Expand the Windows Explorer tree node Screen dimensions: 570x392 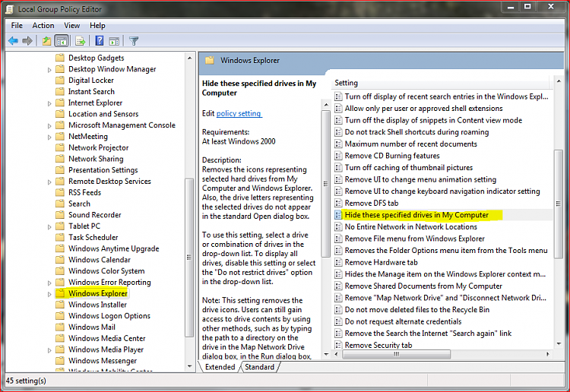pos(49,294)
